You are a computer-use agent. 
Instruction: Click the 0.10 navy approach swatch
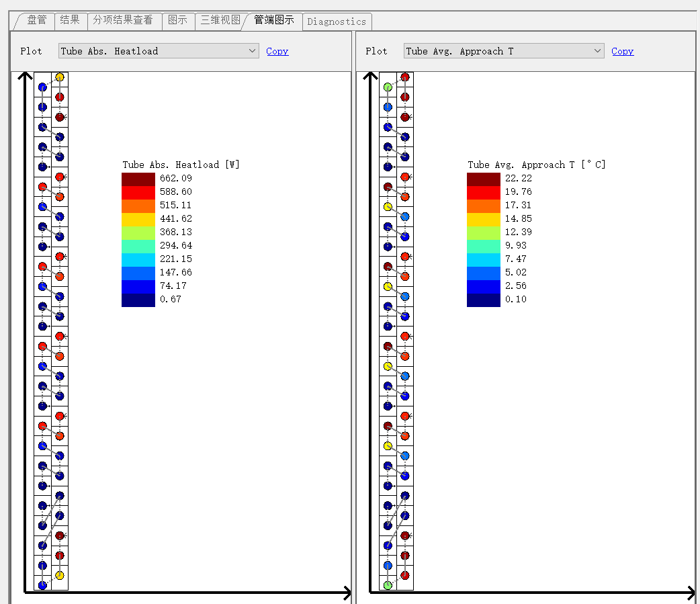(484, 300)
